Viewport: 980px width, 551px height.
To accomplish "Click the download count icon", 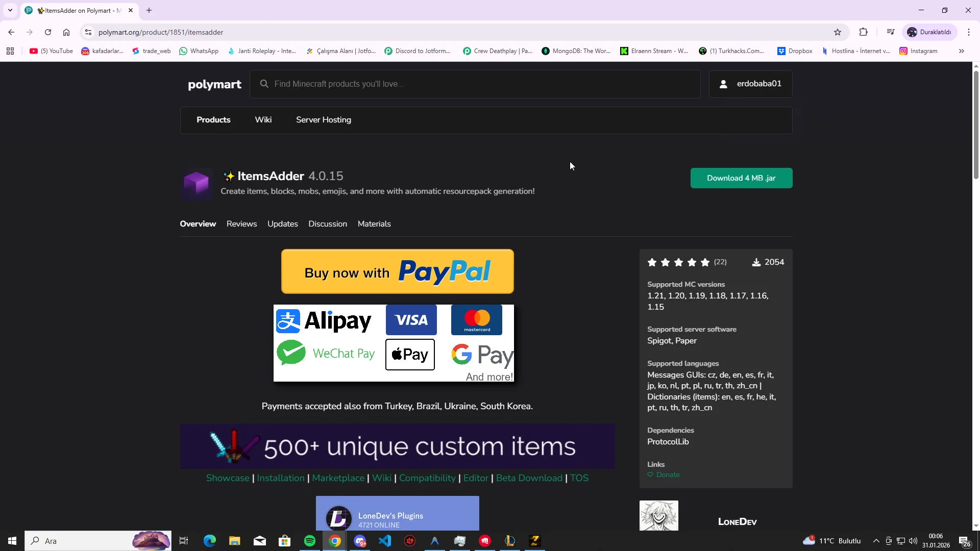I will click(756, 262).
